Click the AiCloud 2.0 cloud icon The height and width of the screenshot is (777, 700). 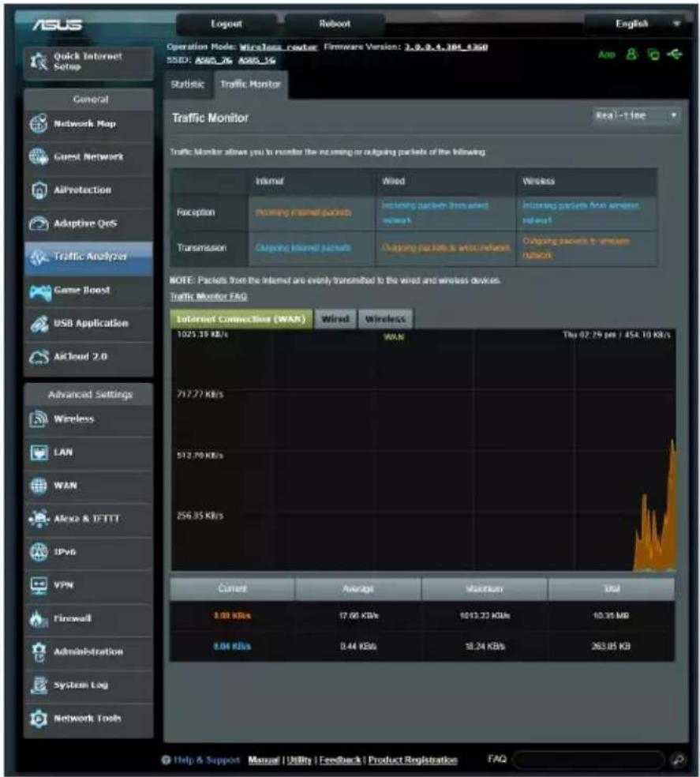click(x=39, y=357)
